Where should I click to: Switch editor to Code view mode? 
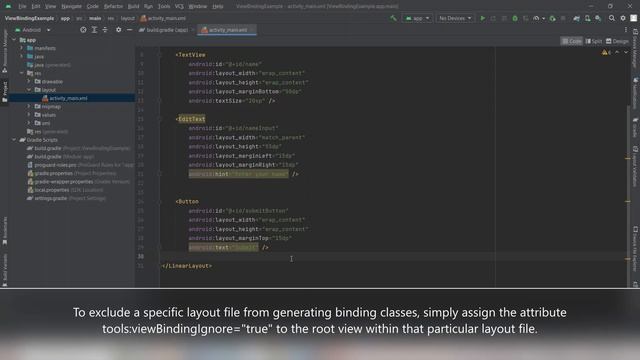571,41
